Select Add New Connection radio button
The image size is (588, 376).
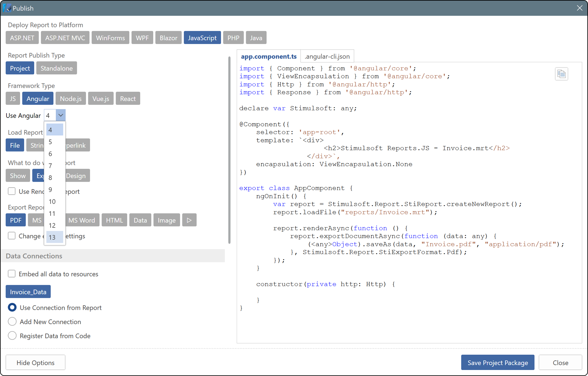(x=12, y=321)
